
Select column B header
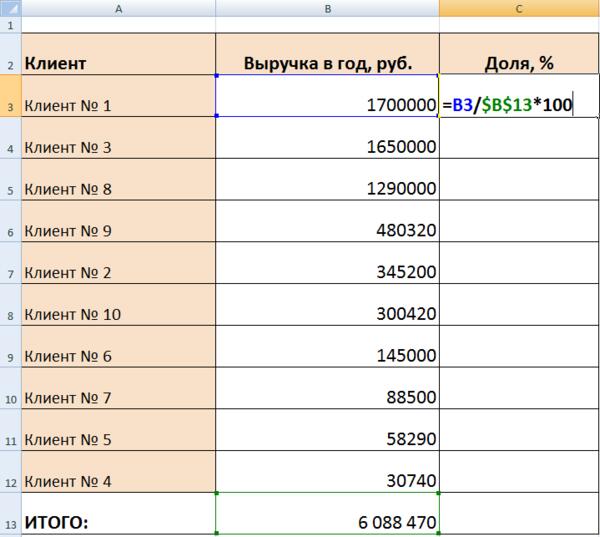coord(328,8)
